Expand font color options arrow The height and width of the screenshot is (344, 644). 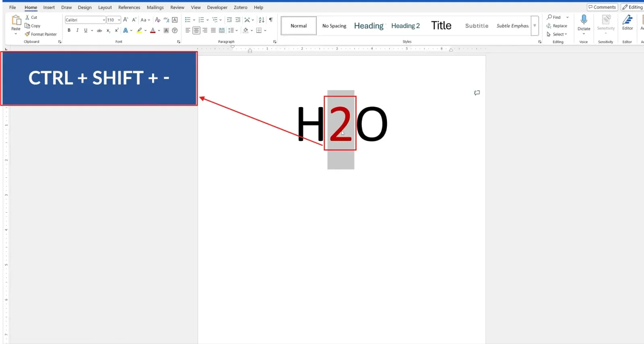(159, 30)
